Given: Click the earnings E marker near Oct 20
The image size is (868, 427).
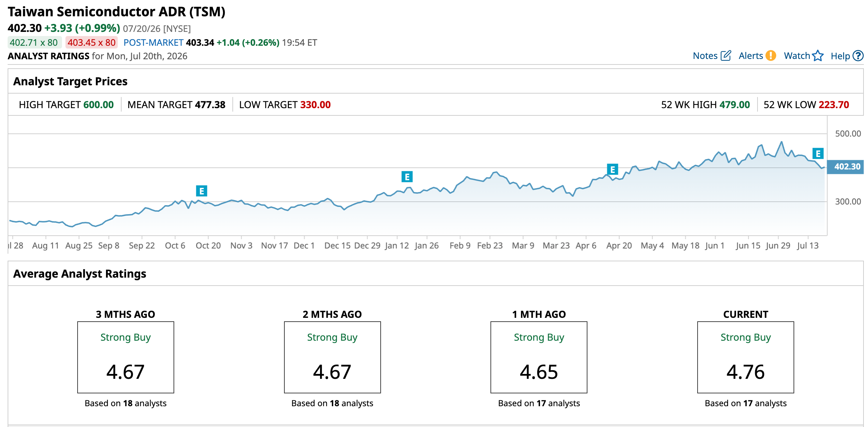Looking at the screenshot, I should tap(202, 191).
